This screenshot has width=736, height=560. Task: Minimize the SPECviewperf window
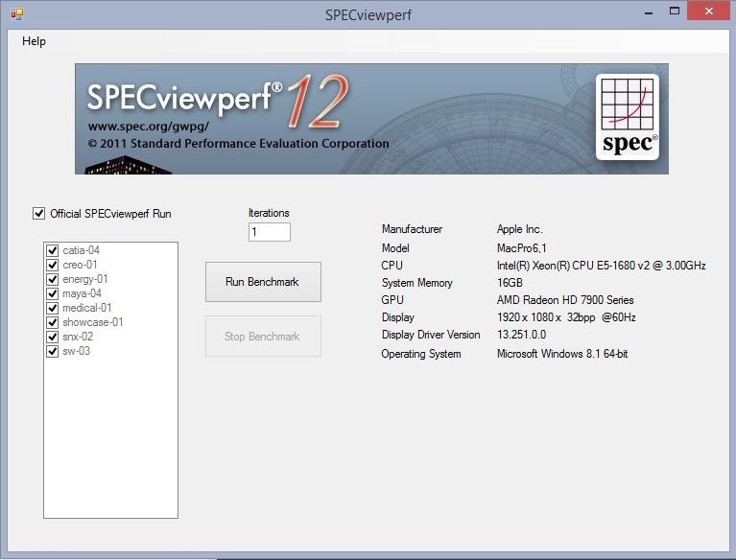[649, 12]
